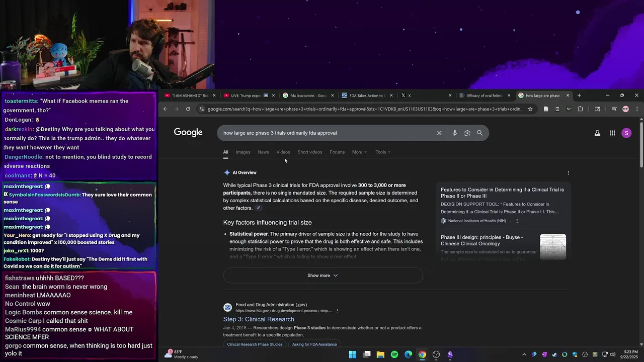This screenshot has width=644, height=362.
Task: Select the Short videos filter
Action: (x=310, y=152)
